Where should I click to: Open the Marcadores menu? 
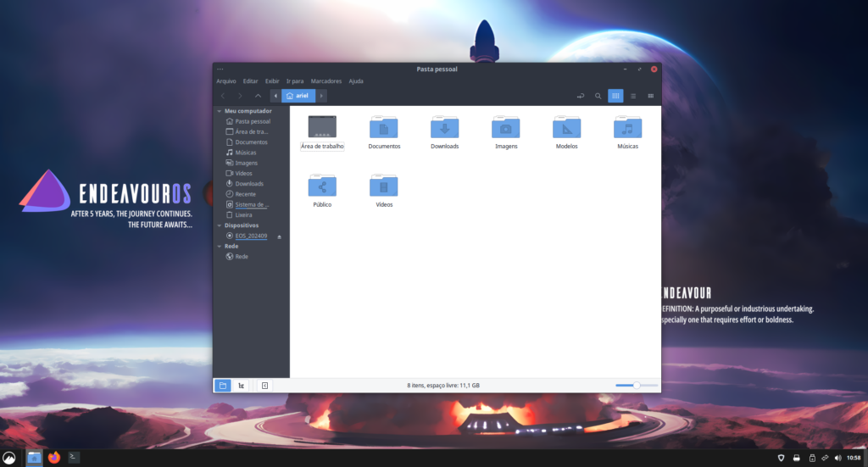(x=326, y=81)
